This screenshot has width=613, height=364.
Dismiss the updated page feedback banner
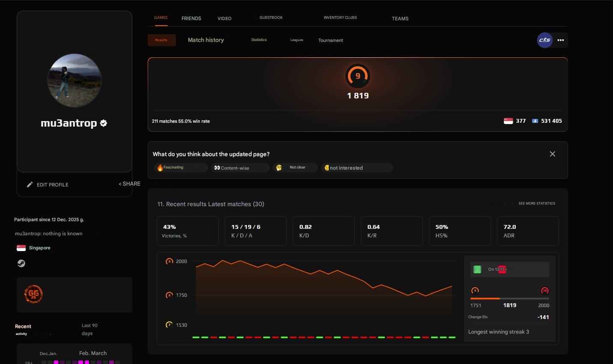pyautogui.click(x=552, y=154)
